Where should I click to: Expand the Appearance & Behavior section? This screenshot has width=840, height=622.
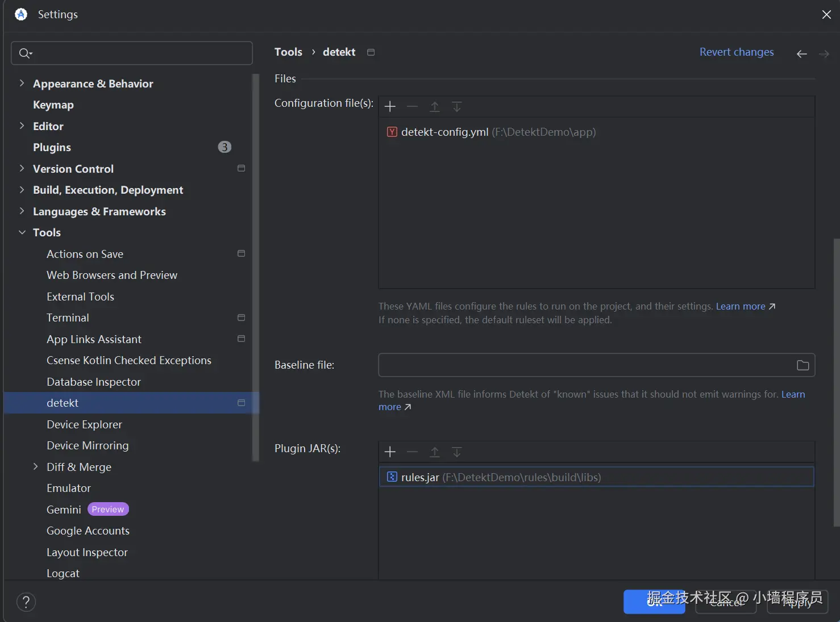coord(22,84)
